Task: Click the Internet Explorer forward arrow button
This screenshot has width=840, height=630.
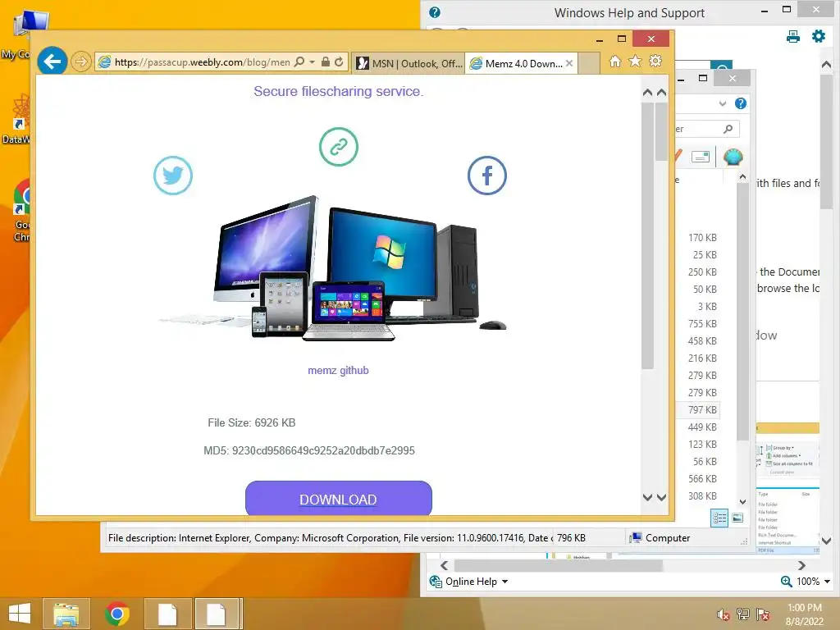Action: pos(81,62)
